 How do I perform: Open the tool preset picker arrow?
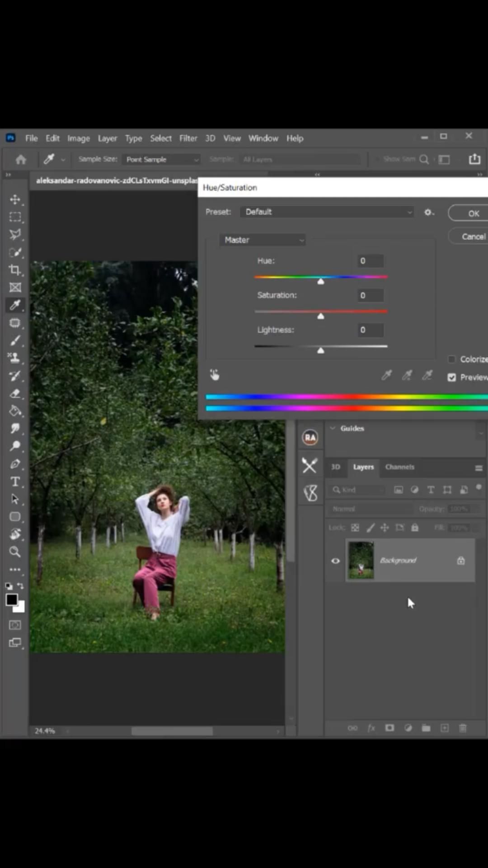63,160
